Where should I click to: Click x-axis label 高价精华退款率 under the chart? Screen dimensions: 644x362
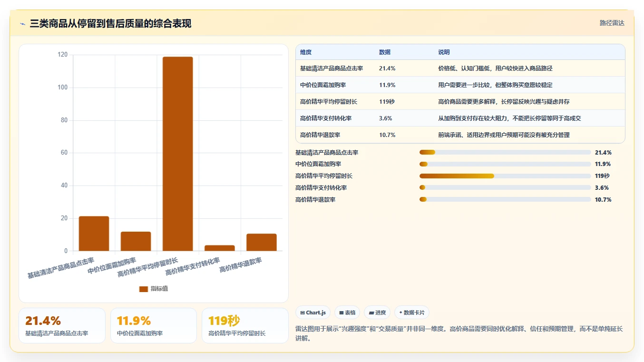pos(240,265)
